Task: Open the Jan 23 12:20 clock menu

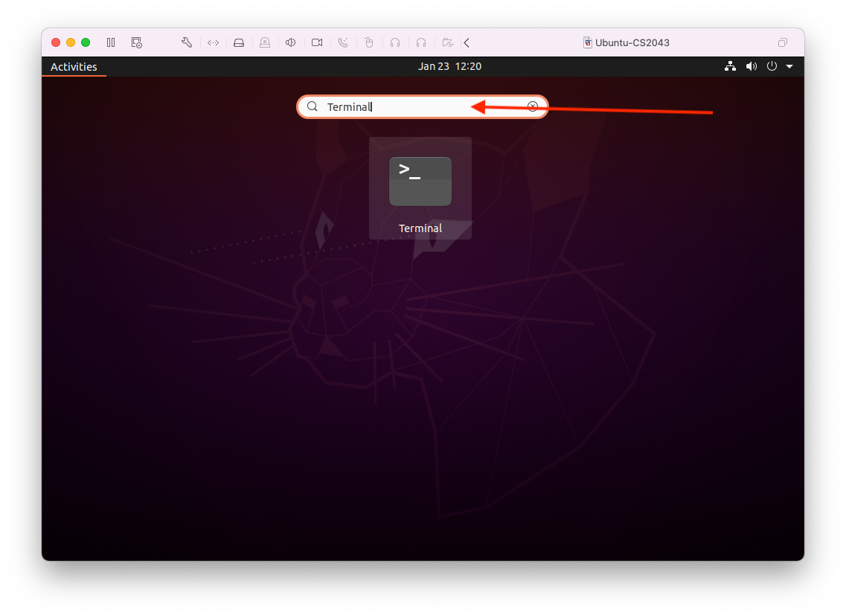Action: click(x=449, y=66)
